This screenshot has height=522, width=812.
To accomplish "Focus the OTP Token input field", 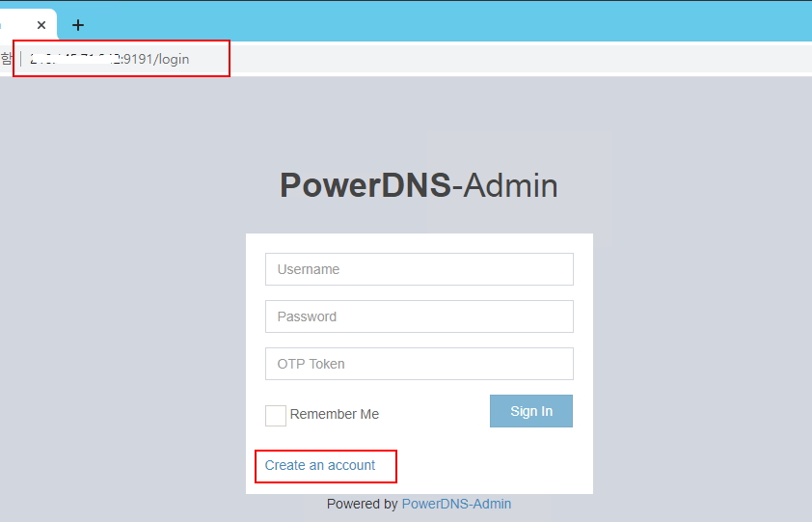I will click(419, 364).
